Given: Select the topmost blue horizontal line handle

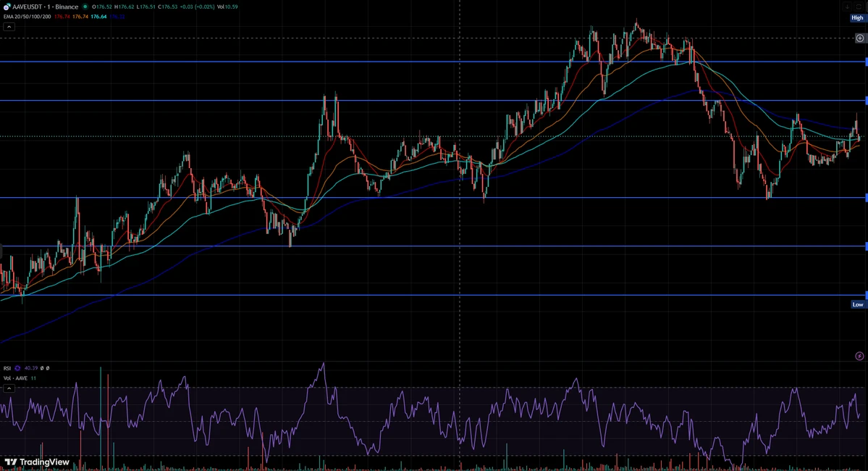Looking at the screenshot, I should 867,62.
